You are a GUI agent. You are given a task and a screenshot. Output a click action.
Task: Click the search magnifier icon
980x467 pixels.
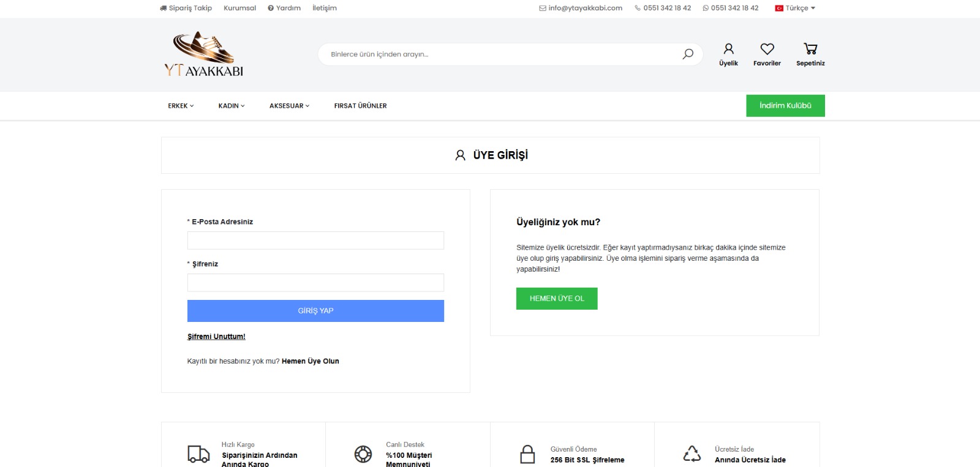coord(688,54)
